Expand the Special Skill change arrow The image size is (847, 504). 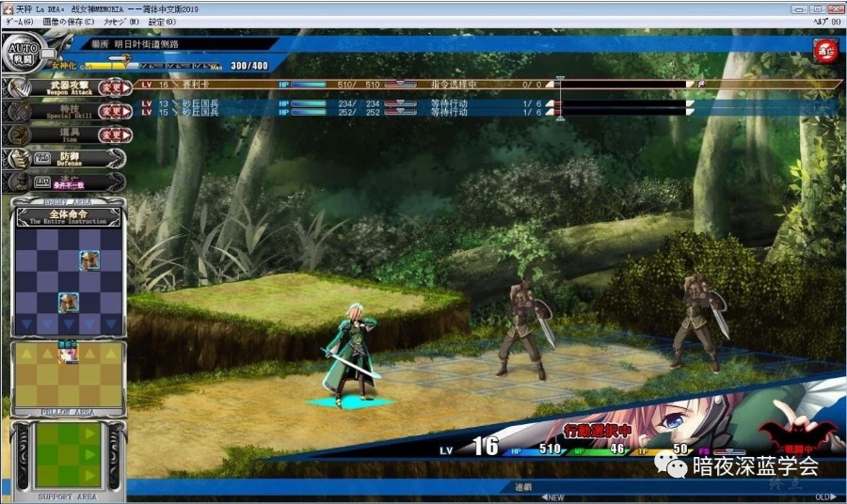116,111
